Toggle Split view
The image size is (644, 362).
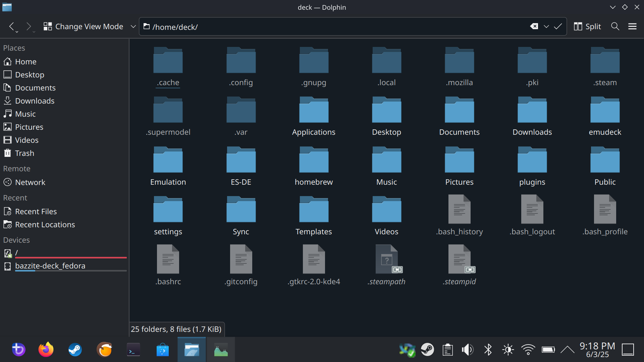[x=587, y=26]
